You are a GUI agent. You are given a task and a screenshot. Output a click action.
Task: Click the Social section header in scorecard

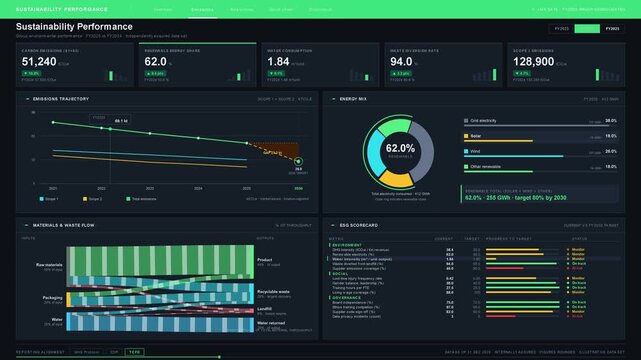click(x=340, y=273)
